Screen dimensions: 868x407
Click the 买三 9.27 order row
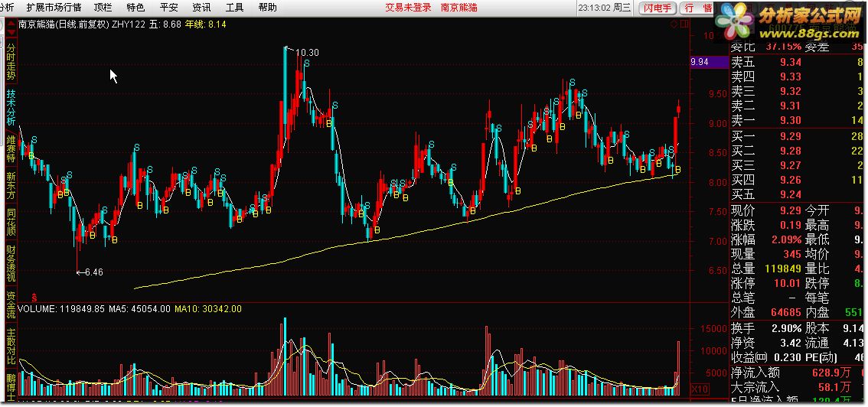coord(798,164)
